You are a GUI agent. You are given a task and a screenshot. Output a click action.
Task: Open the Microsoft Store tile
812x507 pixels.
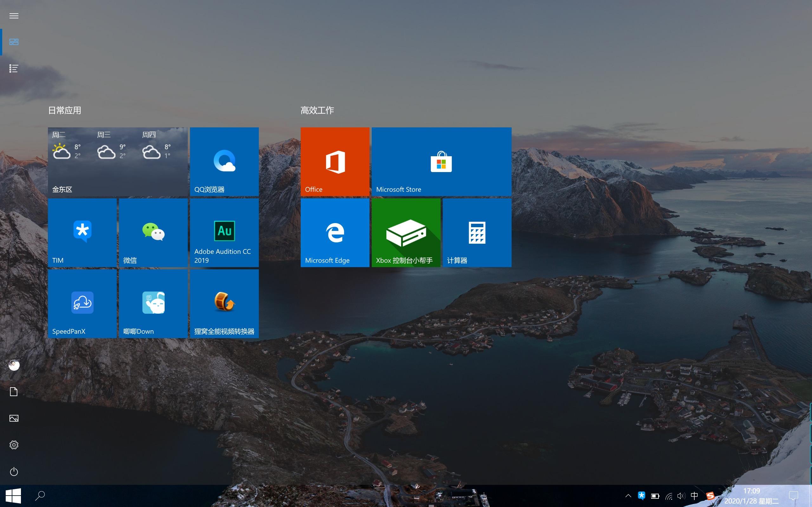[x=441, y=161]
